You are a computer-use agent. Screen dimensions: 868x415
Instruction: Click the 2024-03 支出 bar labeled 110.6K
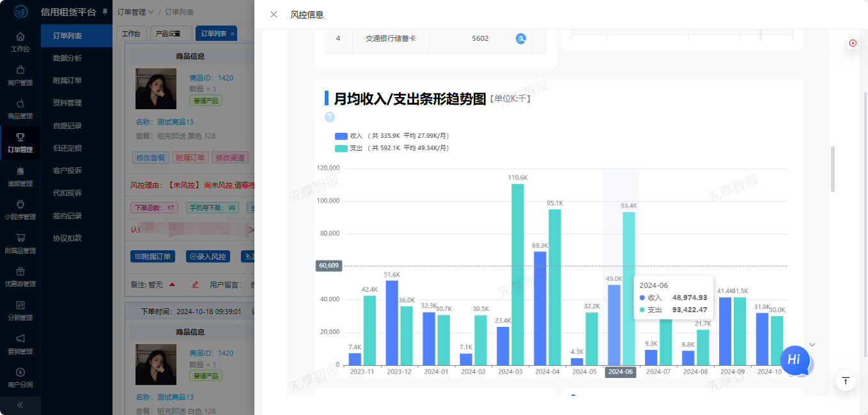coord(518,275)
